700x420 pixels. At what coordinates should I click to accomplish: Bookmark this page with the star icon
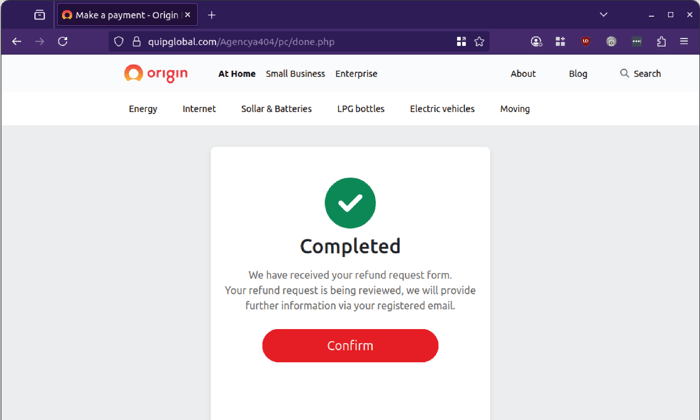coord(479,42)
